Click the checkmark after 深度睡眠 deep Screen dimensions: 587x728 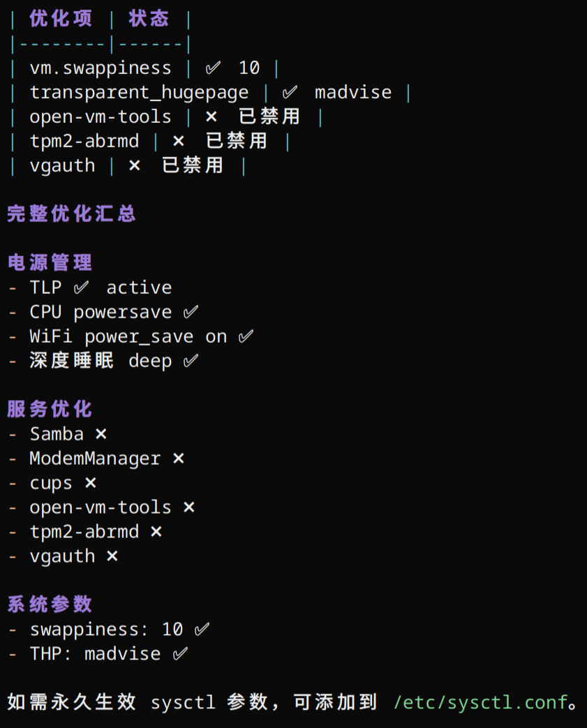point(191,361)
